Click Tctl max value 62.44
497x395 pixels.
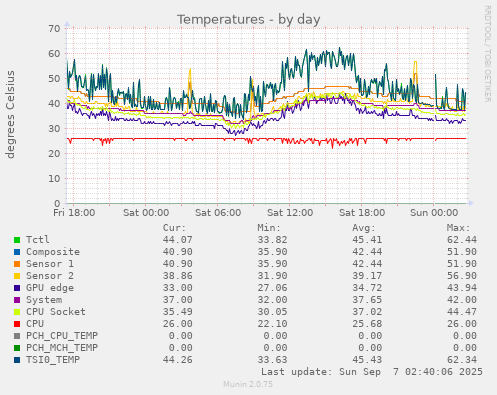pyautogui.click(x=462, y=240)
